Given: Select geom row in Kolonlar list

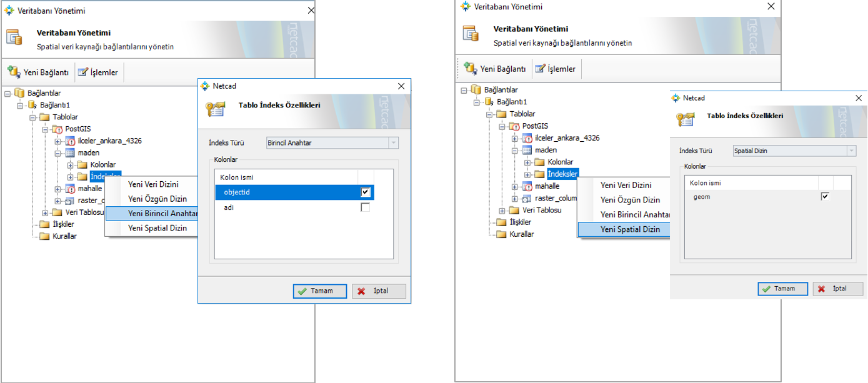Looking at the screenshot, I should click(767, 197).
